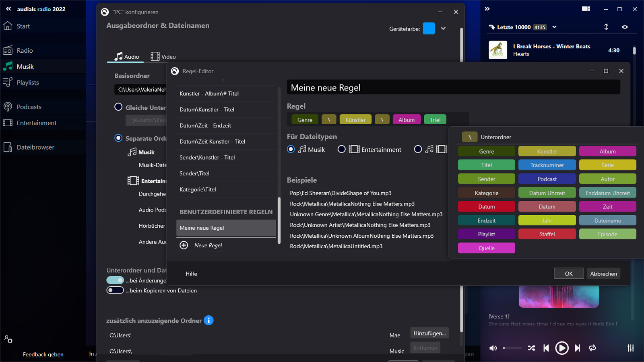This screenshot has height=362, width=644.
Task: Open the equalizer settings icon
Action: click(630, 348)
